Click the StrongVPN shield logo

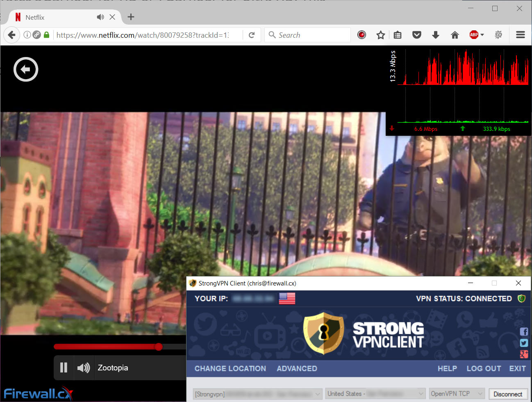pos(323,333)
